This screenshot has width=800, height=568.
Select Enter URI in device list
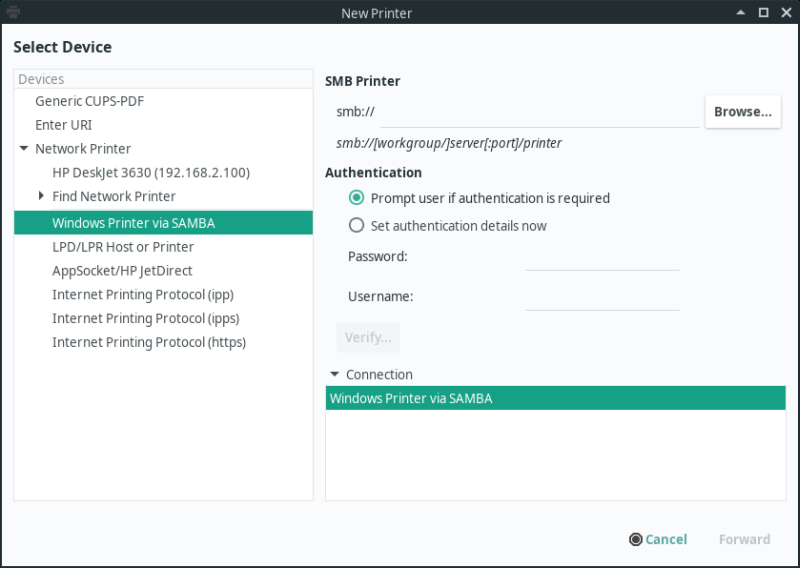click(63, 125)
